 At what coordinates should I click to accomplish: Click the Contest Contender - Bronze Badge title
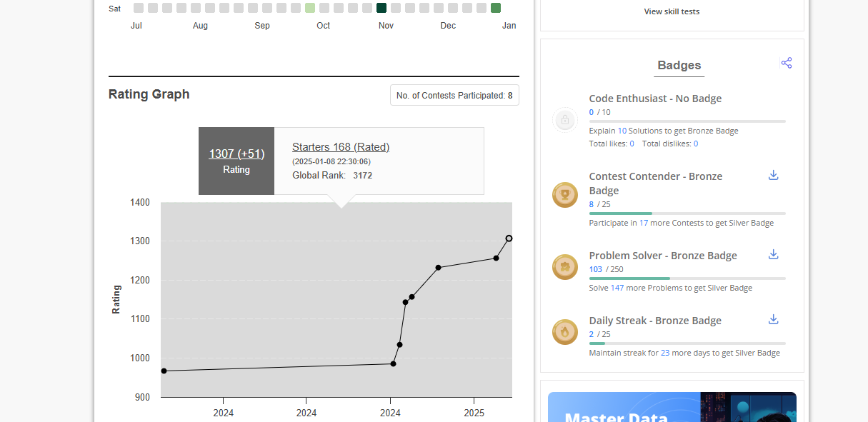[656, 184]
